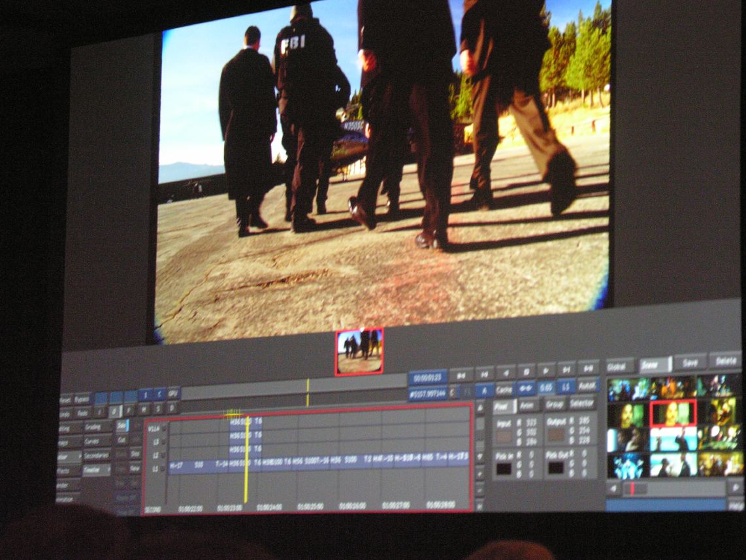The height and width of the screenshot is (560, 746).
Task: Play the clip in reverse
Action: tap(506, 373)
